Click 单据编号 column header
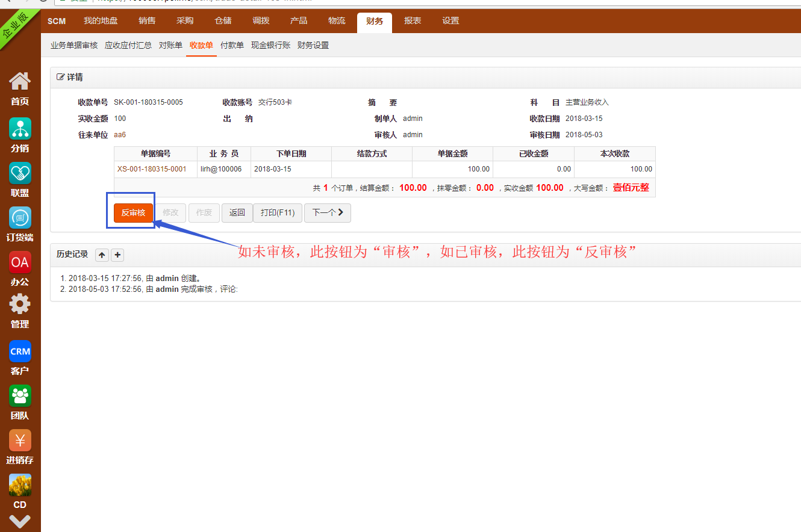The height and width of the screenshot is (532, 801). (155, 154)
